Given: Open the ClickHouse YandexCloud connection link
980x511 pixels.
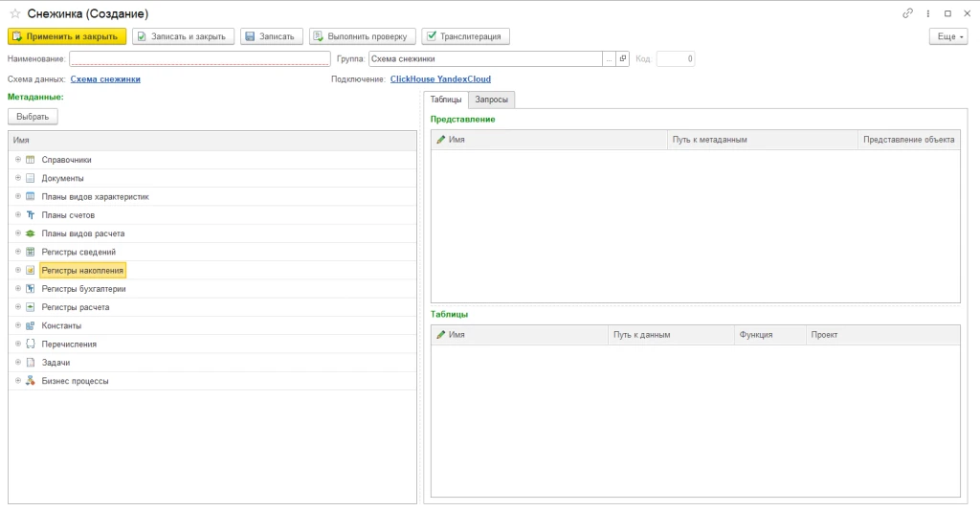Looking at the screenshot, I should click(440, 79).
